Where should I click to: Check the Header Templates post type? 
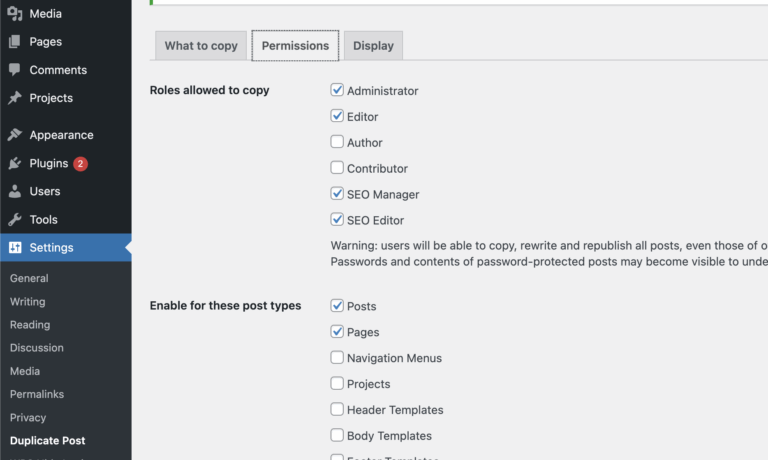pyautogui.click(x=337, y=409)
